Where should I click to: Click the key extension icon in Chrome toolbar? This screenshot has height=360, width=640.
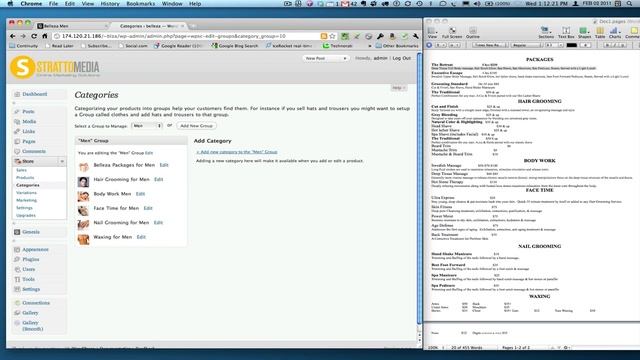pyautogui.click(x=380, y=36)
